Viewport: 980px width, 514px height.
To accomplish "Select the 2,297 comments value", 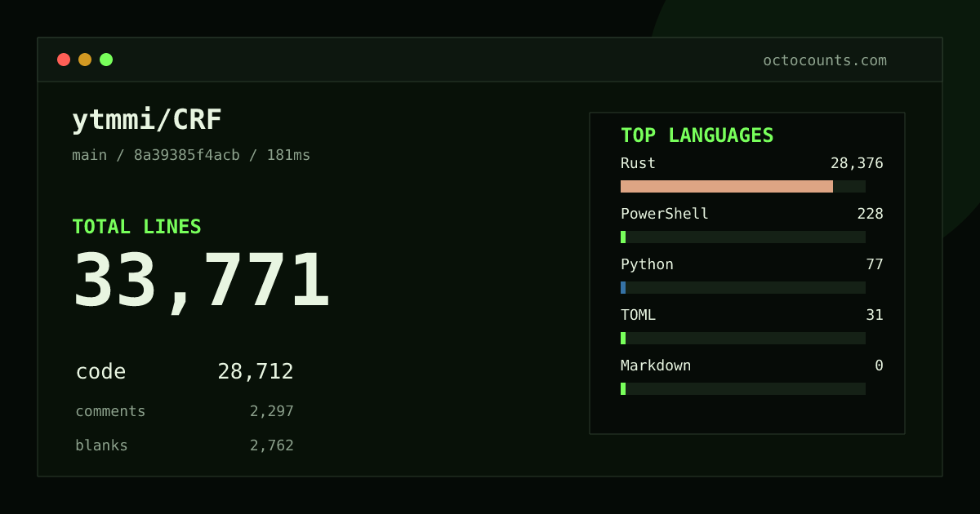I will point(272,411).
